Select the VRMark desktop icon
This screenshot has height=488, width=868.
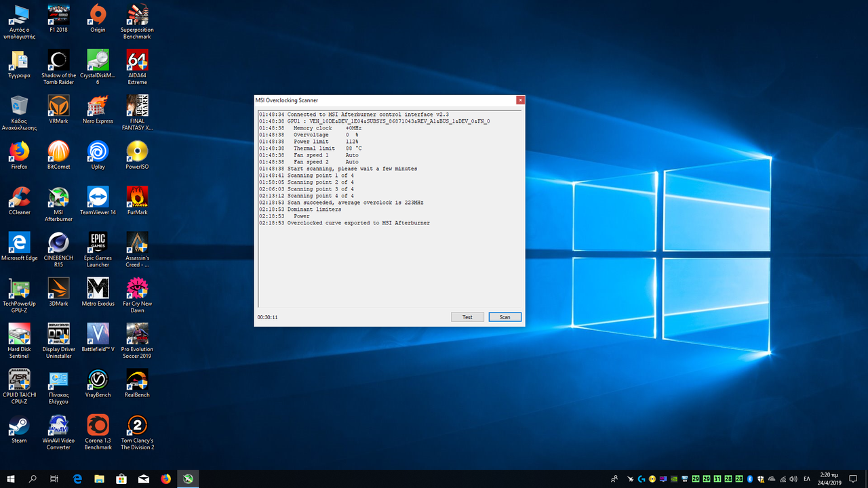58,110
